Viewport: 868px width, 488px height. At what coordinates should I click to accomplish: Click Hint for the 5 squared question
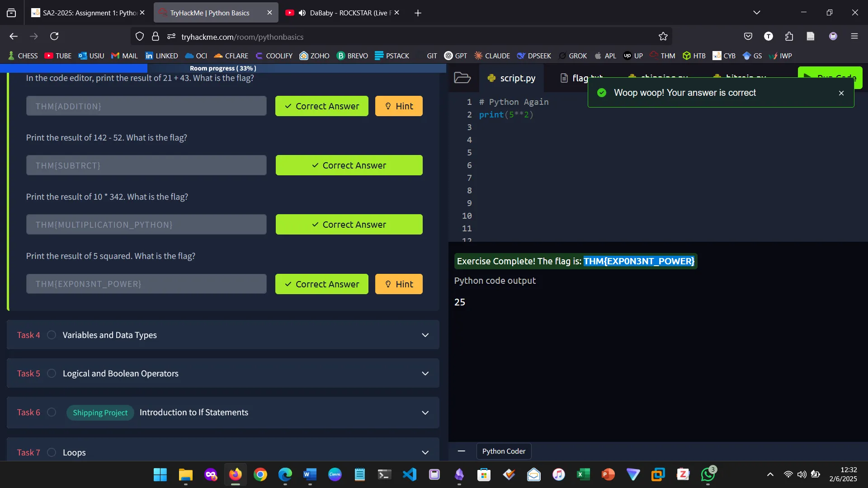tap(399, 284)
